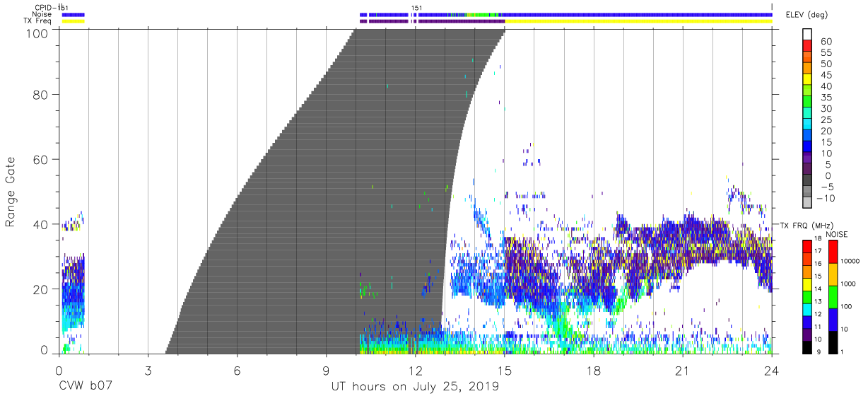This screenshot has width=868, height=401.
Task: Click the '55' elevation colorbar label
Action: [x=826, y=53]
